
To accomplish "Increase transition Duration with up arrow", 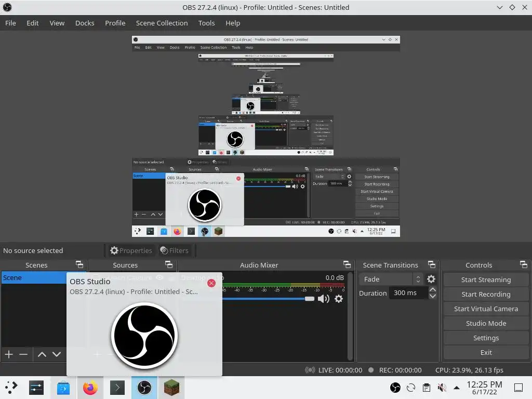I will click(x=433, y=289).
